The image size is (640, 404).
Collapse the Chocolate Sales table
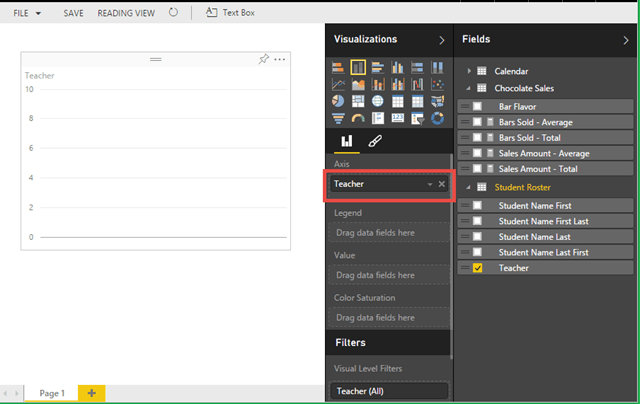(x=469, y=88)
